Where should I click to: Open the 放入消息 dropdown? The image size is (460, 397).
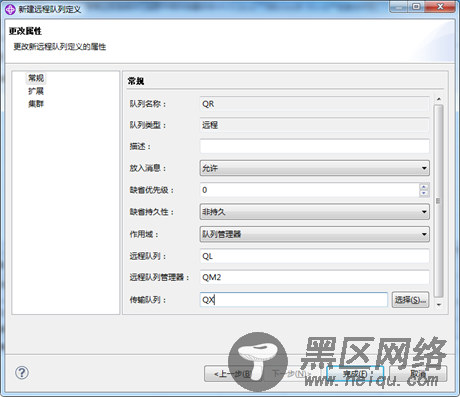(x=314, y=168)
